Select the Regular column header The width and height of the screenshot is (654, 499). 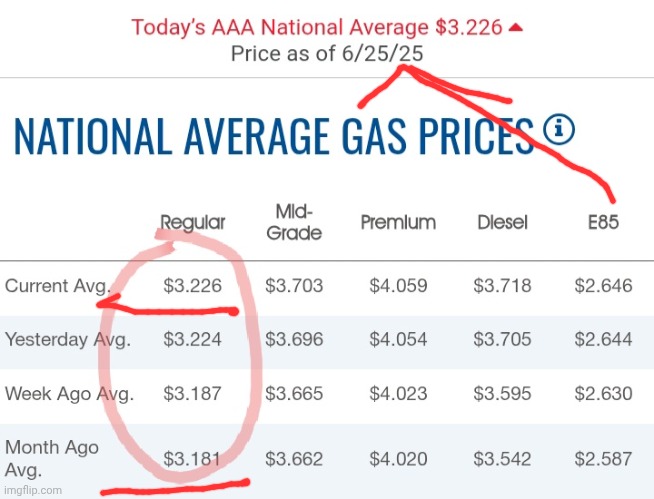(193, 223)
